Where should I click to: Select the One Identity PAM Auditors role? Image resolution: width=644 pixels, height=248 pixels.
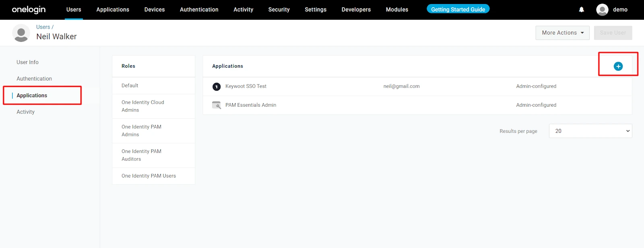coord(154,155)
